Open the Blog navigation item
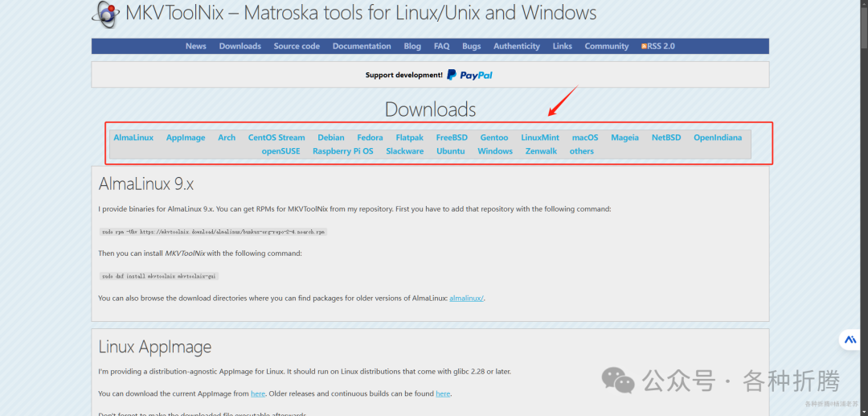Screen dimensions: 868x416 pyautogui.click(x=412, y=46)
